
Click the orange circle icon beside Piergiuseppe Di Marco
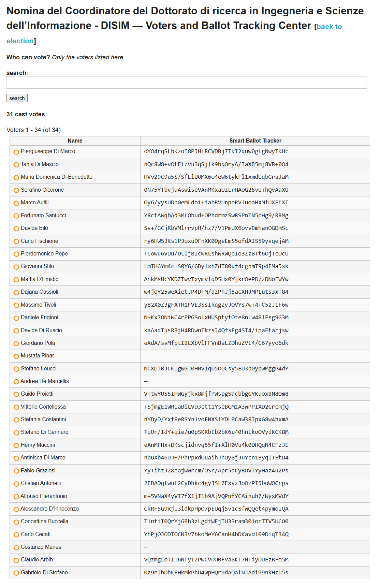pyautogui.click(x=16, y=152)
